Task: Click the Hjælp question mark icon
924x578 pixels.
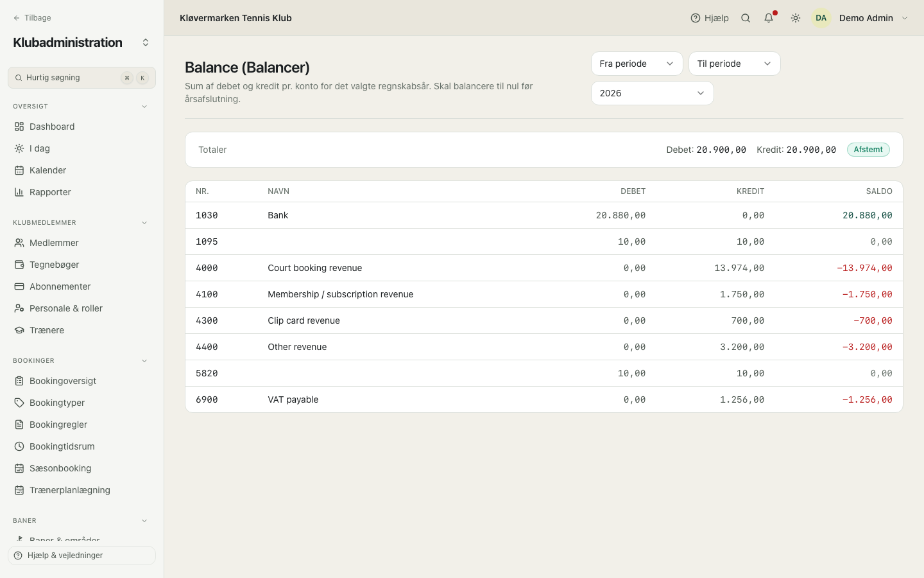Action: pos(696,18)
